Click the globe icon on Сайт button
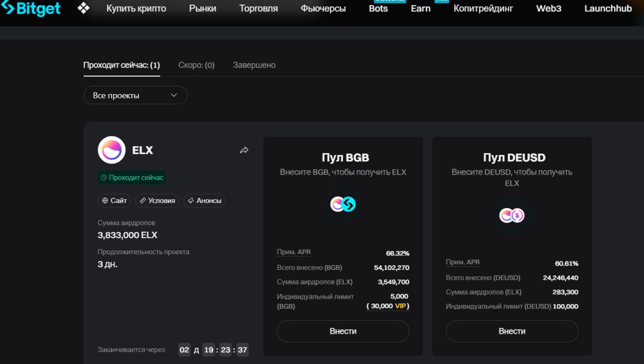This screenshot has height=364, width=644. pos(105,200)
